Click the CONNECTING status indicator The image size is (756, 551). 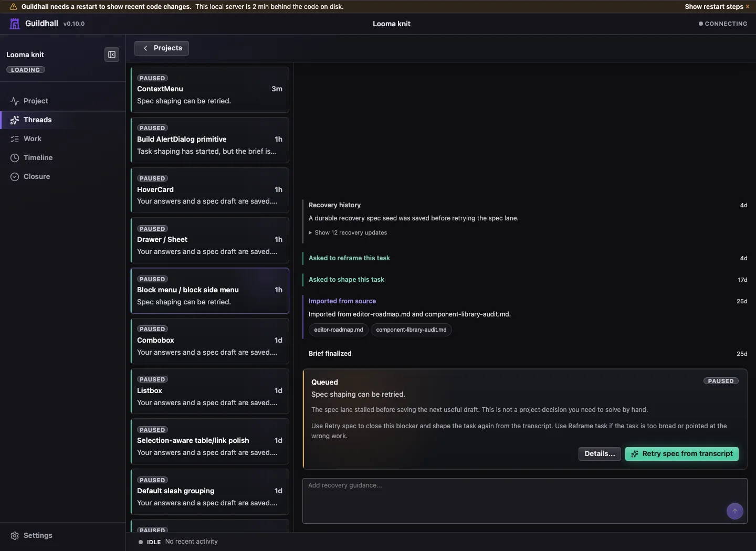[723, 24]
